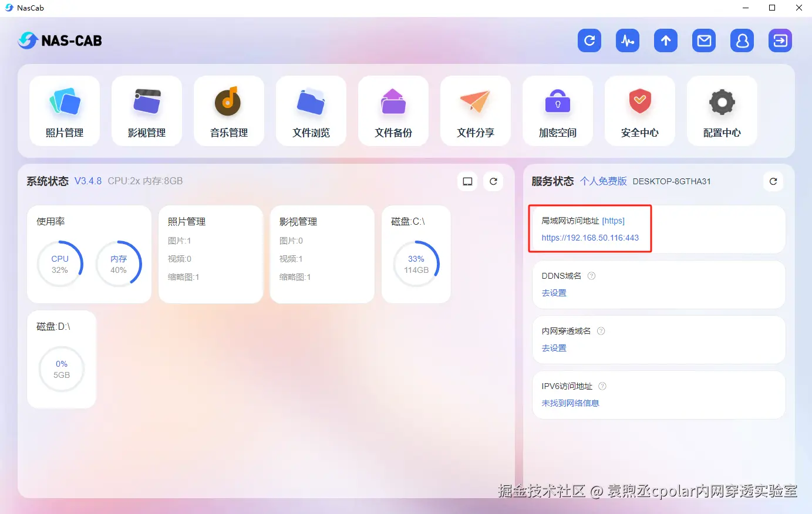Click the refresh icon in top header

pyautogui.click(x=589, y=40)
